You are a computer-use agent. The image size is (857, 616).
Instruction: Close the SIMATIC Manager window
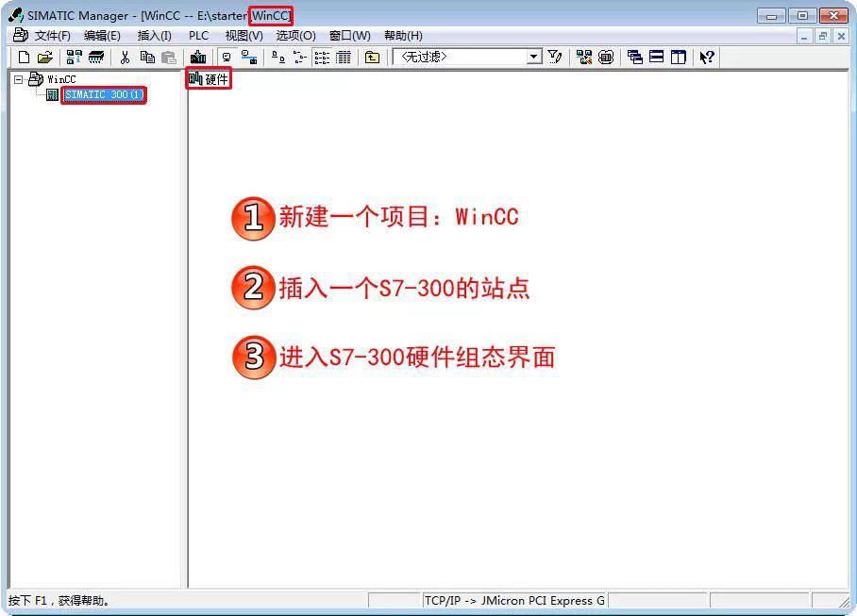point(833,16)
